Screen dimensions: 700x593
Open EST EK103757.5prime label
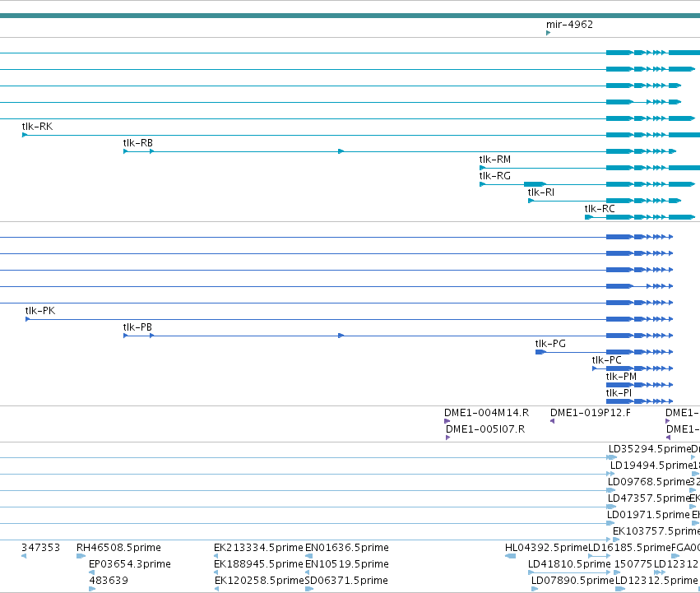click(656, 531)
